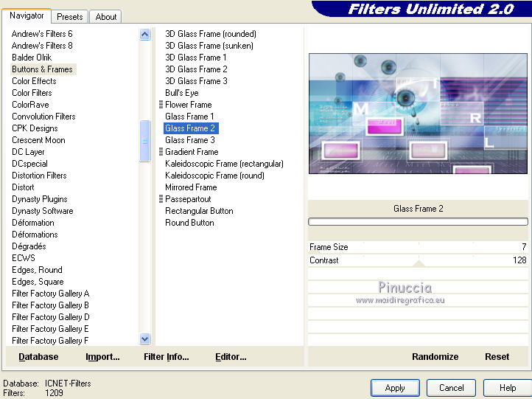The width and height of the screenshot is (532, 399).
Task: Open the Filter Info dialog
Action: [x=167, y=356]
